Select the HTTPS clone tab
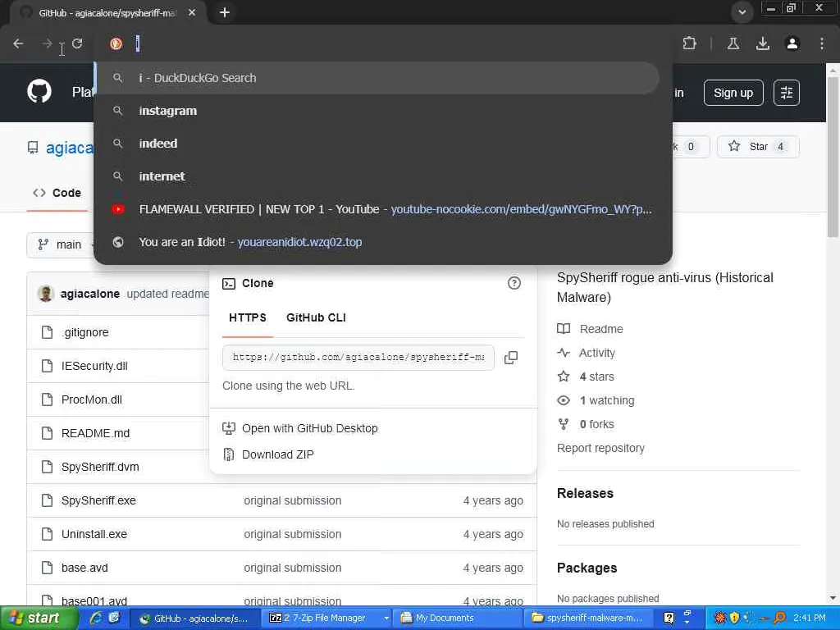The height and width of the screenshot is (630, 840). click(248, 317)
